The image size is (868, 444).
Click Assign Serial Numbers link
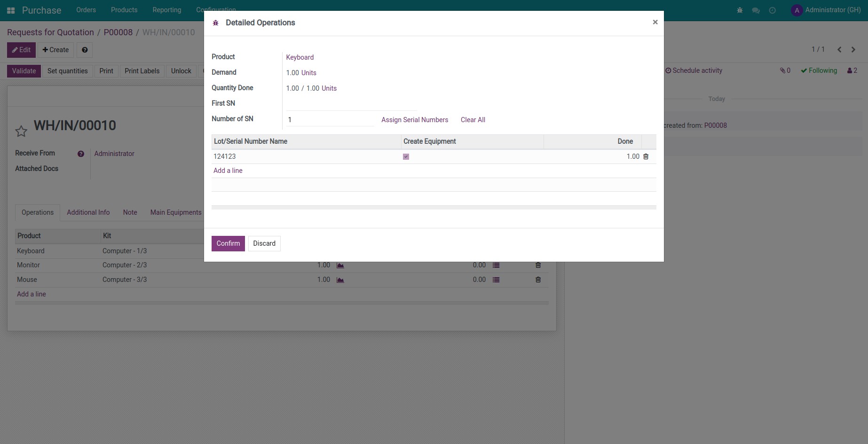click(x=414, y=120)
